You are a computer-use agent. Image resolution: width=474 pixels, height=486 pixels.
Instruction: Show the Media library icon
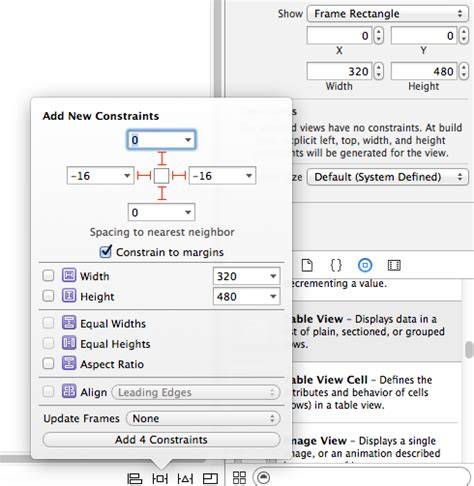(x=394, y=265)
